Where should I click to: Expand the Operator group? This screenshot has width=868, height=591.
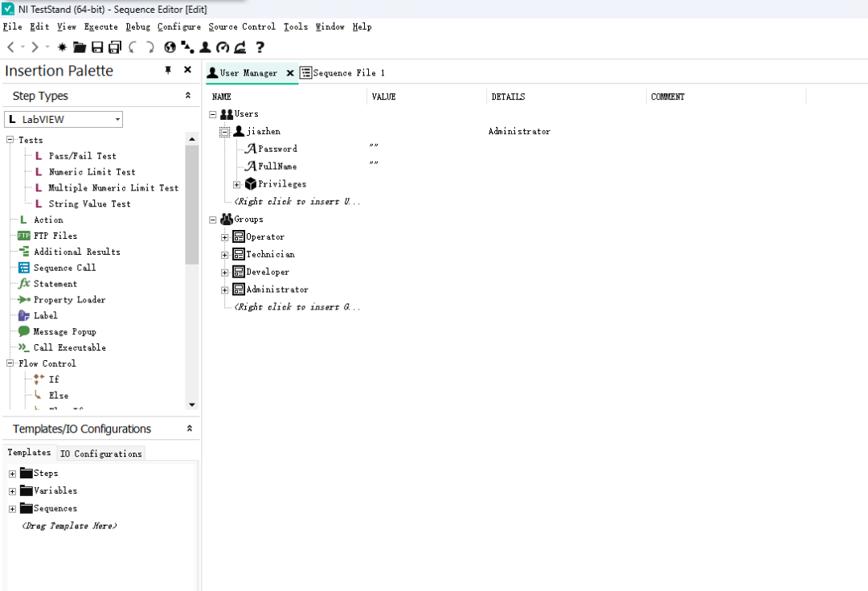225,237
